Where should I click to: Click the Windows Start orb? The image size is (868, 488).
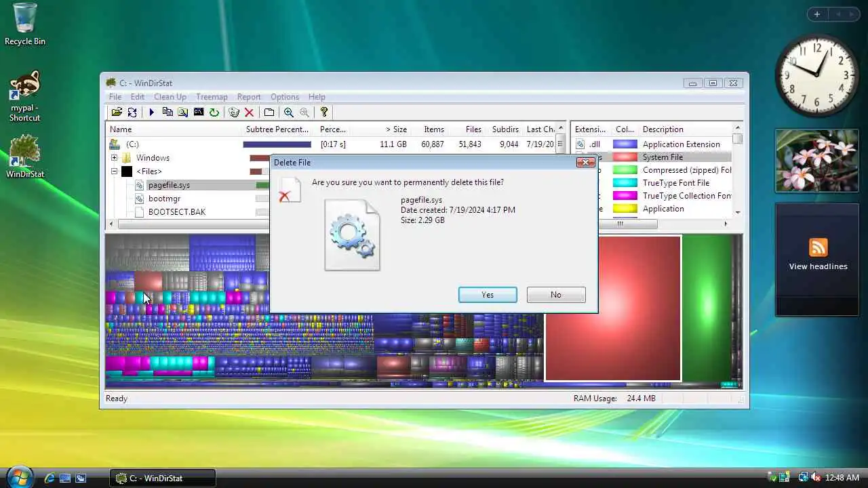click(19, 476)
